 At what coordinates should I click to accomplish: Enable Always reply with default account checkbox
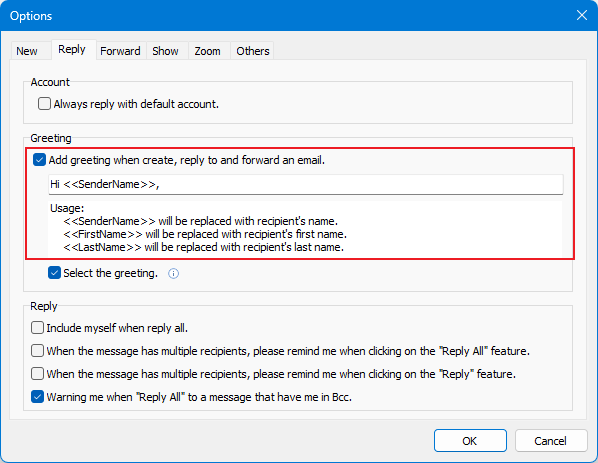(x=44, y=104)
